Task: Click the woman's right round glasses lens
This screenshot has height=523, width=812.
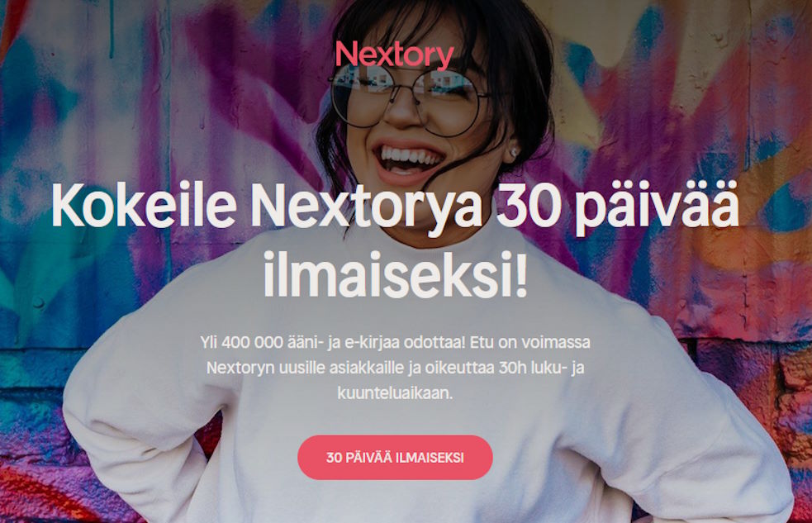Action: [449, 102]
